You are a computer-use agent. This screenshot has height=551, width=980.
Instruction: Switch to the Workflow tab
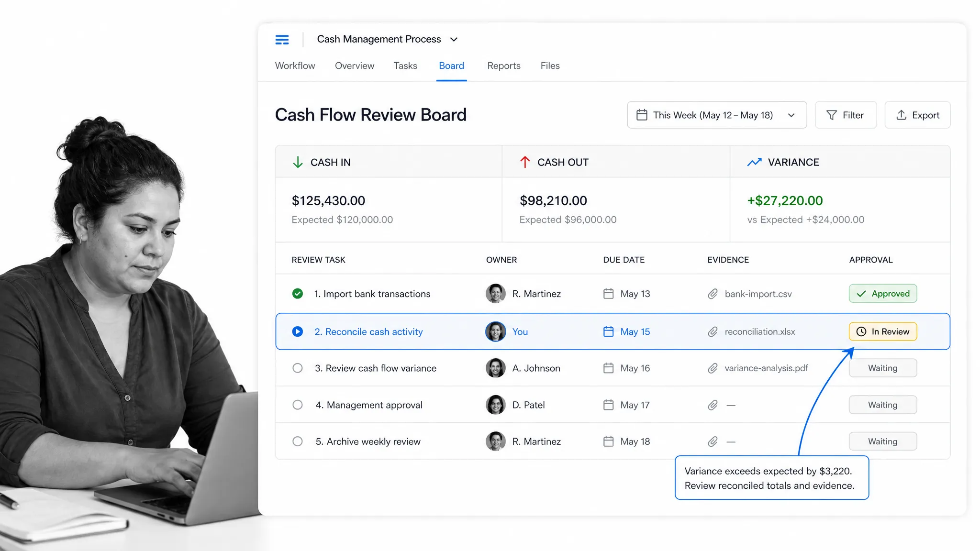pos(295,66)
